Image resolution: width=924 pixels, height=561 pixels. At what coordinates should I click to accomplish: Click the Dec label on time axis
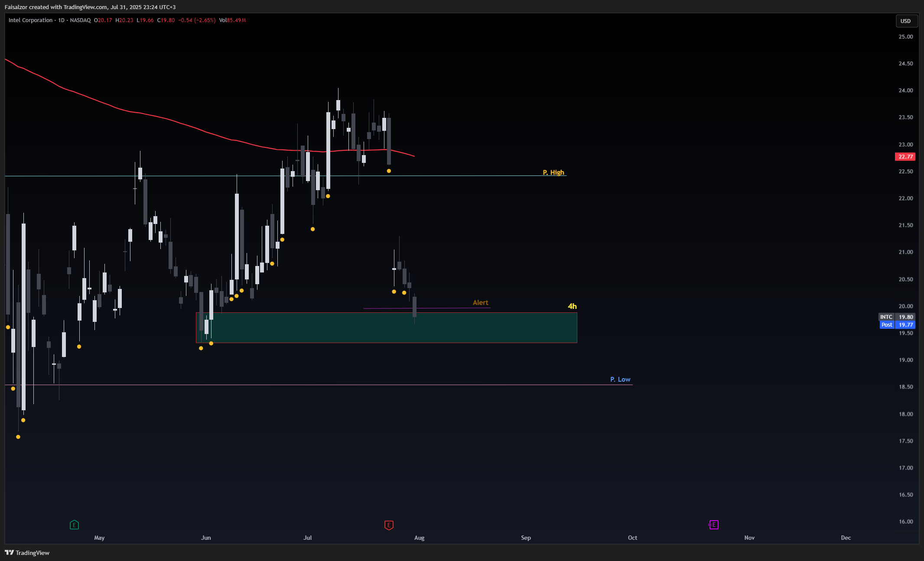pos(846,538)
